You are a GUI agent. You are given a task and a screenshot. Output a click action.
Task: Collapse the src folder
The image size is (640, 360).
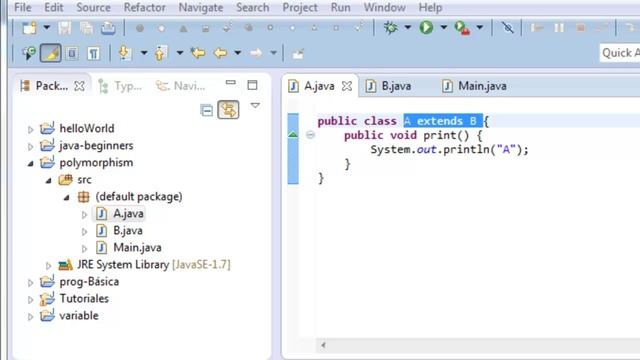[49, 180]
